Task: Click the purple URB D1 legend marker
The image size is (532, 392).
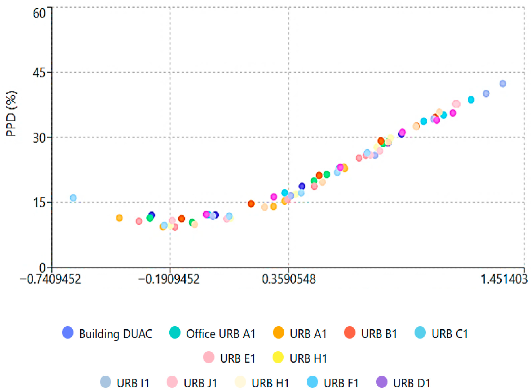Action: pos(382,382)
